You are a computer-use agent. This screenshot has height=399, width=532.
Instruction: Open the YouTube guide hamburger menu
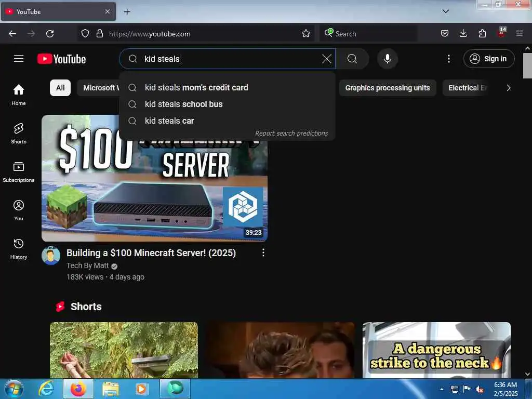pyautogui.click(x=19, y=59)
